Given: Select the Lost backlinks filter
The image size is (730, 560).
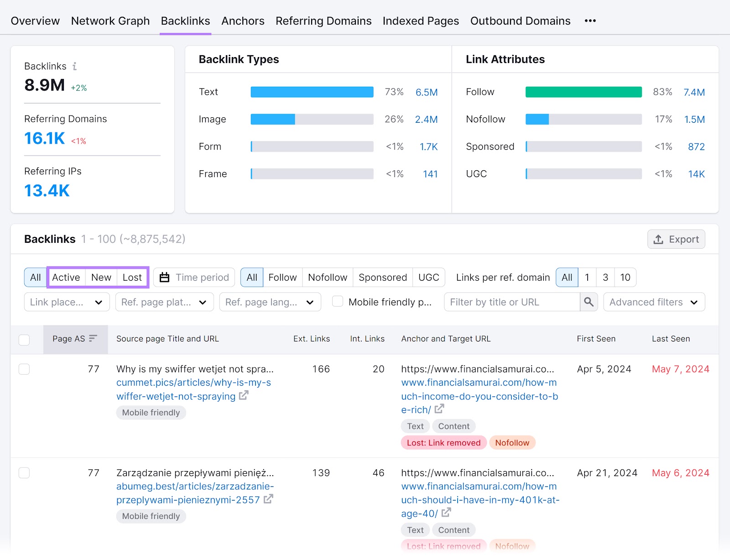Looking at the screenshot, I should point(132,277).
